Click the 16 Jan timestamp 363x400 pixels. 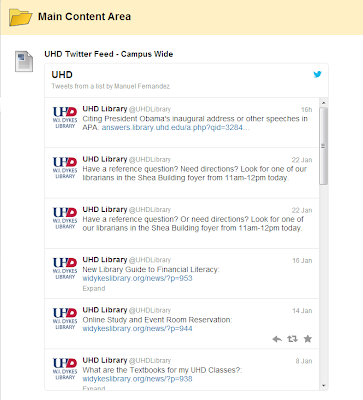tap(302, 261)
